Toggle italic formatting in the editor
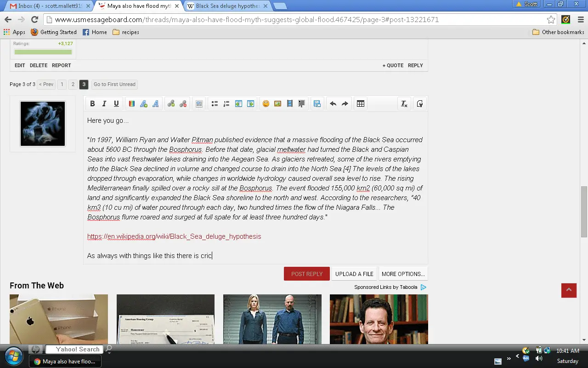The width and height of the screenshot is (588, 368). tap(104, 104)
